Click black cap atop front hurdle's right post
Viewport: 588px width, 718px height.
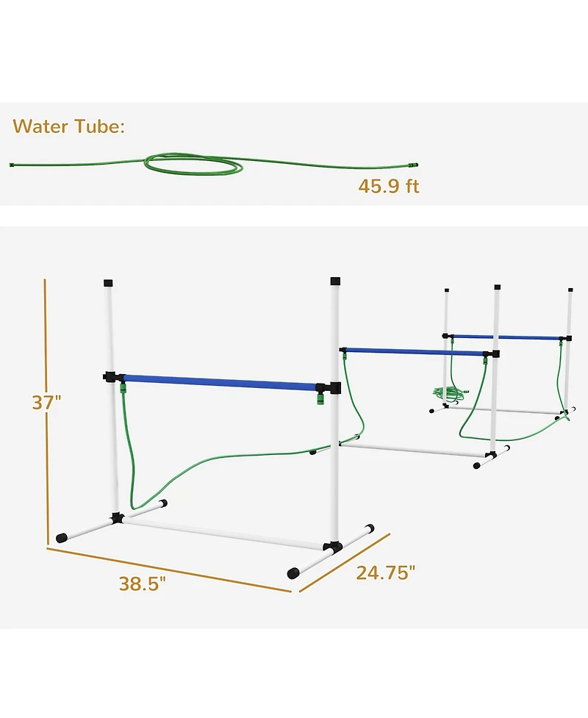(334, 281)
